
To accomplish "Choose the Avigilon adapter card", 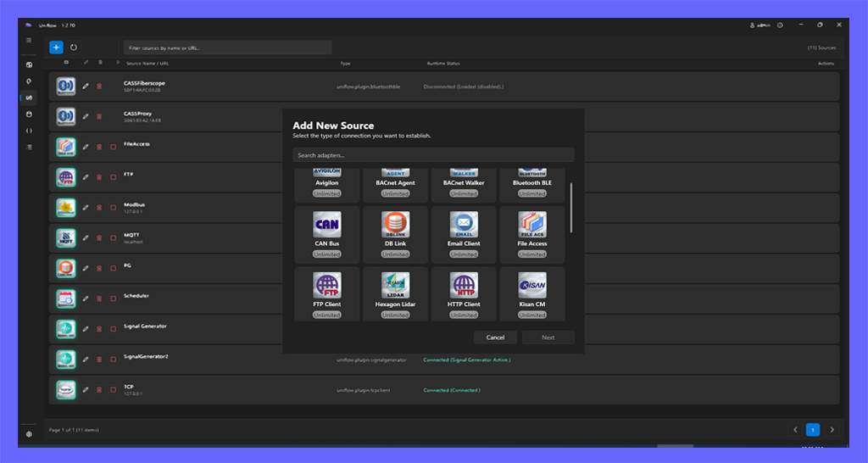I will pos(326,185).
